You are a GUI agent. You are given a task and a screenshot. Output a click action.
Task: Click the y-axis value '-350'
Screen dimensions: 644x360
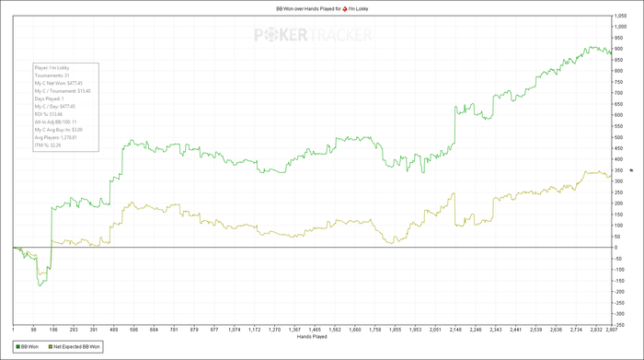tap(620, 325)
